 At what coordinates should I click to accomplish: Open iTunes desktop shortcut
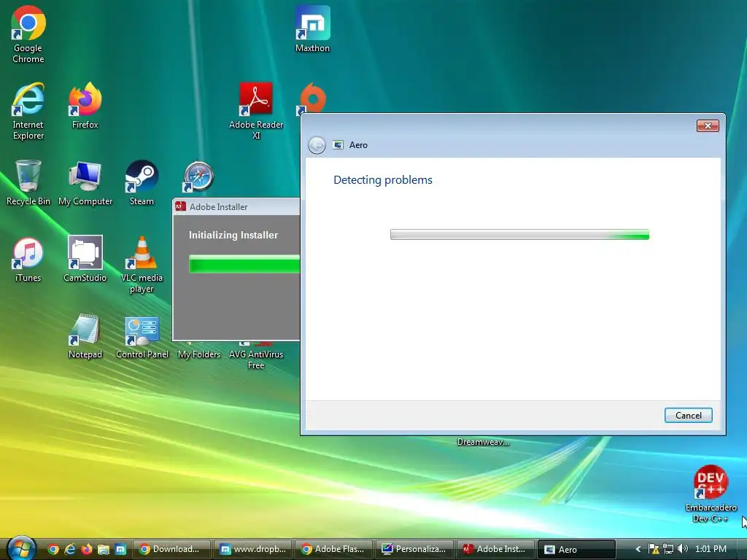click(28, 260)
